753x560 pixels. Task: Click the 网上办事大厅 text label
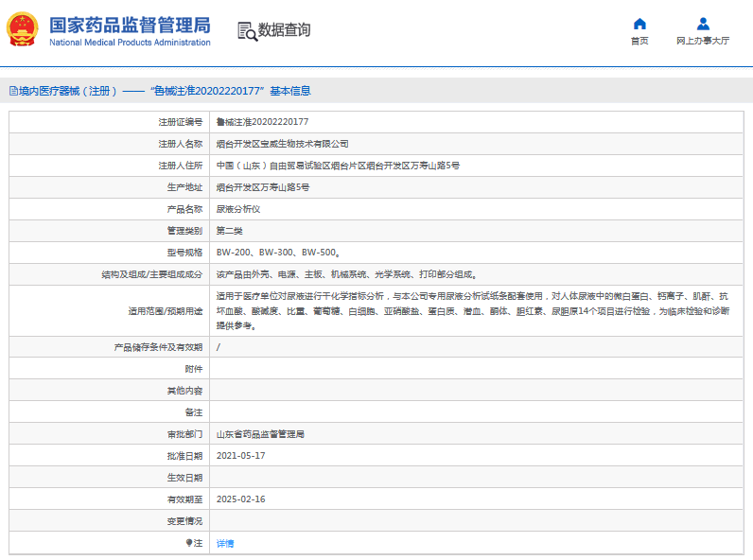coord(703,41)
